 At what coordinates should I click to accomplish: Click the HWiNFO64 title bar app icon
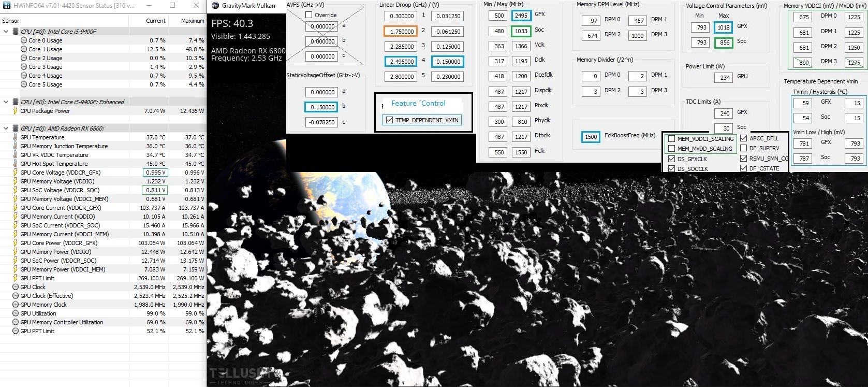click(7, 6)
